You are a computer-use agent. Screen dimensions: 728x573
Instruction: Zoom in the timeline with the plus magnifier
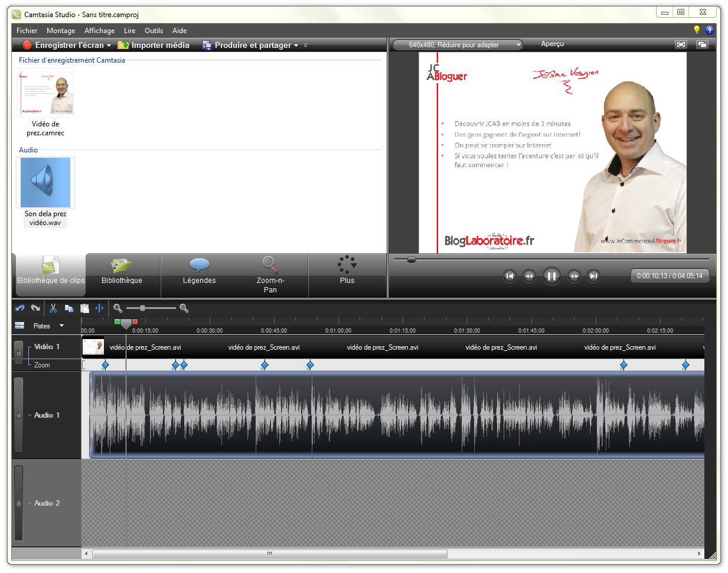coord(184,308)
